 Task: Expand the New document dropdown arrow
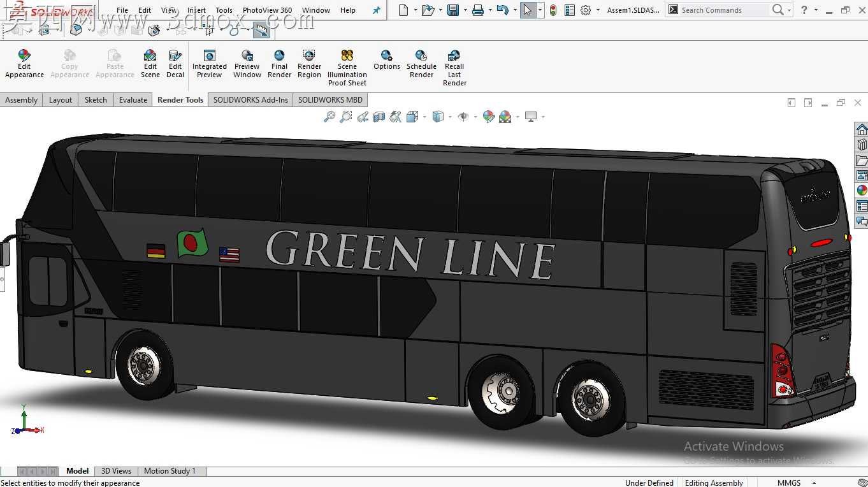point(416,10)
